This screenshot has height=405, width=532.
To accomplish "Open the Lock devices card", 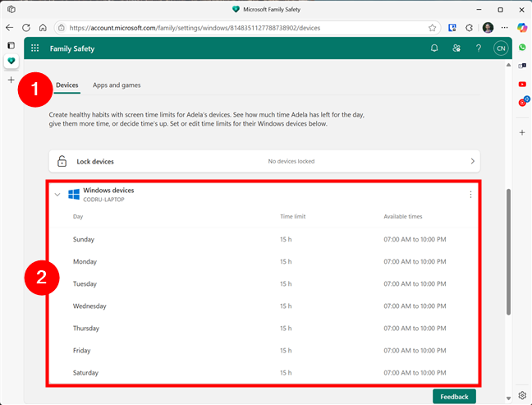I will pos(264,161).
